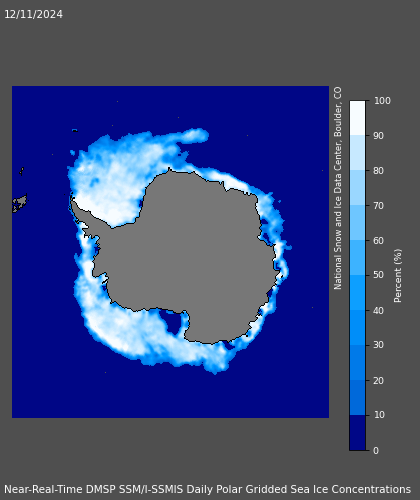
Task: Click the dark navy 0-10 percent band
Action: 357,433
